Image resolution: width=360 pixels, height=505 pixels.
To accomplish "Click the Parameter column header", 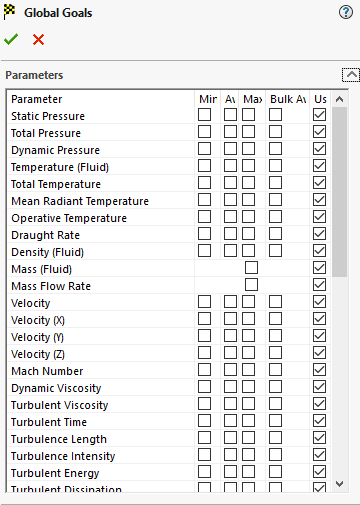I will tap(36, 99).
